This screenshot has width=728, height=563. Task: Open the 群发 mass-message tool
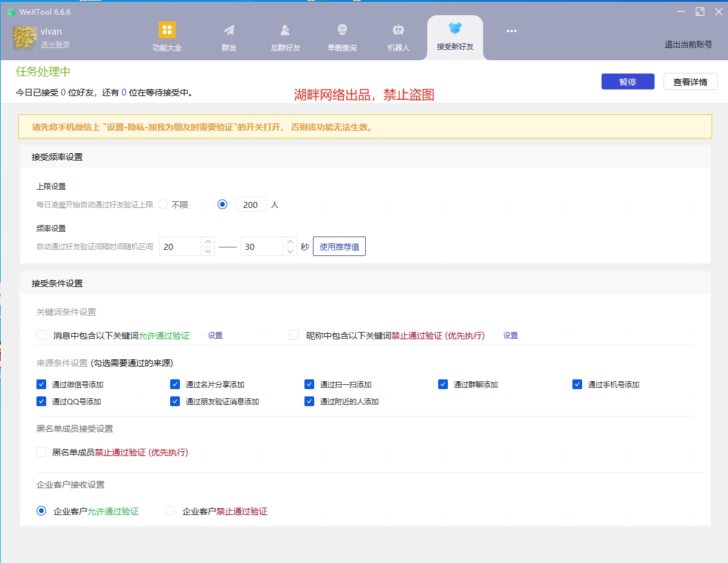(228, 36)
